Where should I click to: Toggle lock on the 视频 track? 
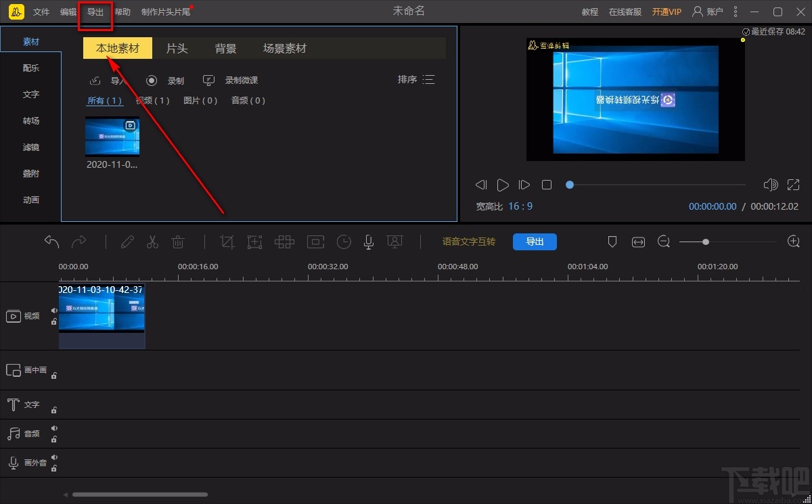(54, 321)
